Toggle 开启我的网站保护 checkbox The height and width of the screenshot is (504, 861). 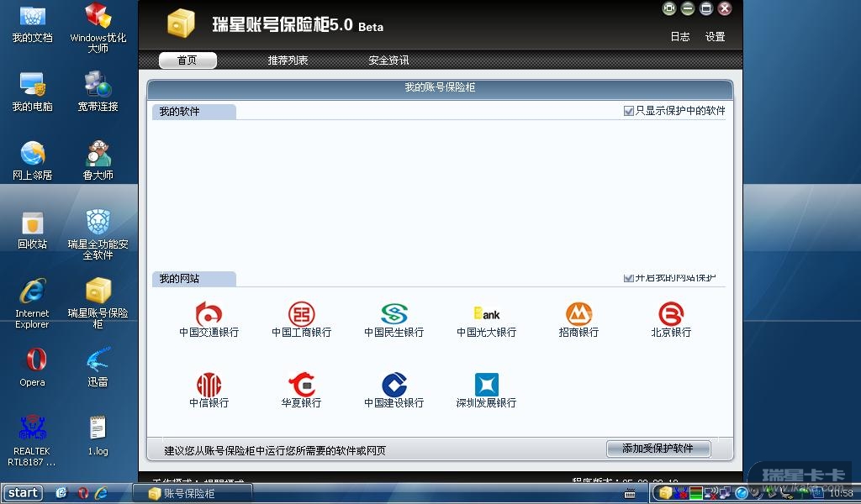click(629, 278)
